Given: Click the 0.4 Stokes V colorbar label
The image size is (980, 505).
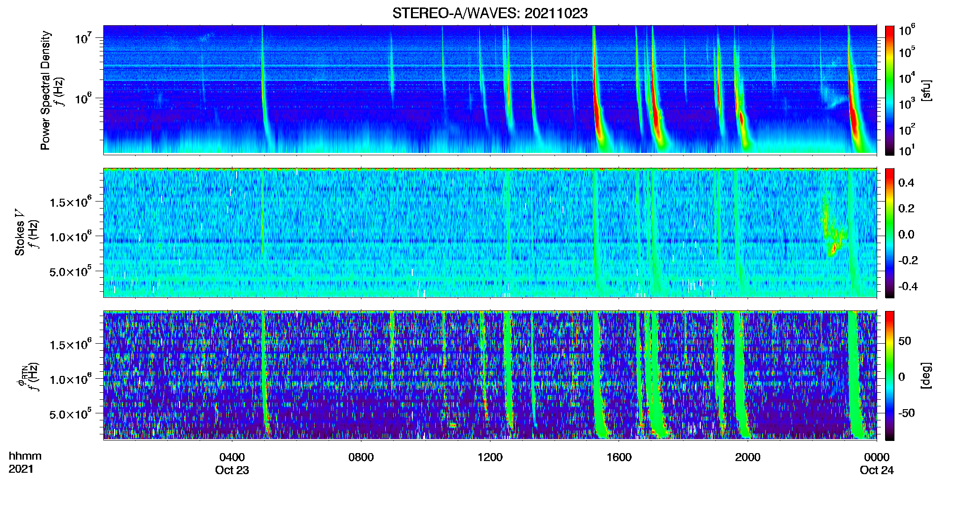Looking at the screenshot, I should pos(906,182).
